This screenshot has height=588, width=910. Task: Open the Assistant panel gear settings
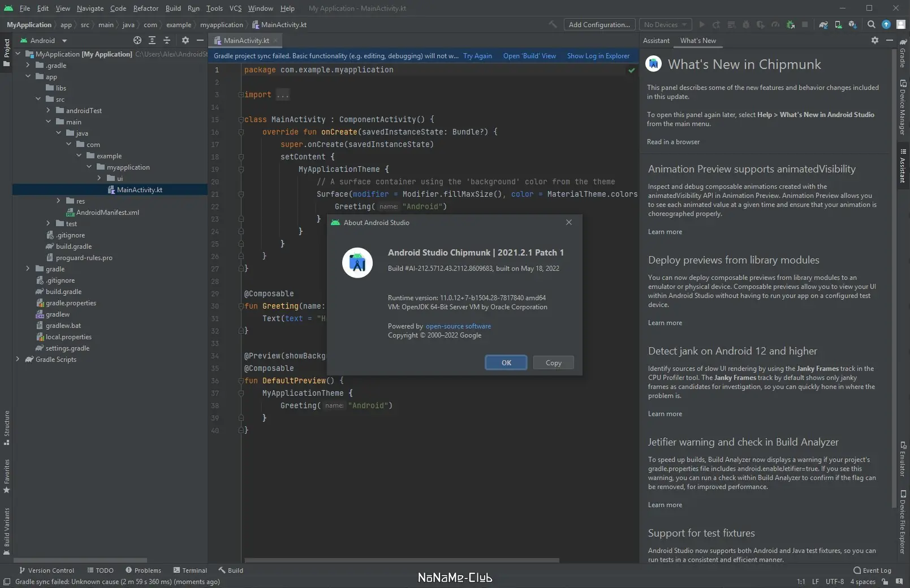pyautogui.click(x=875, y=41)
